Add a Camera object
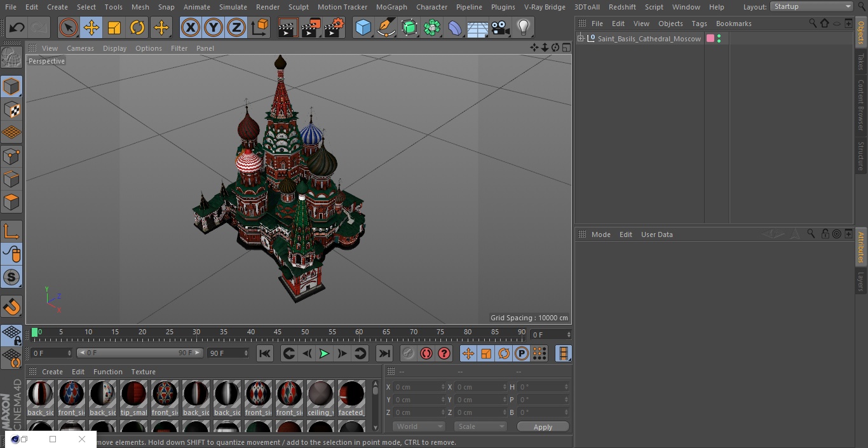This screenshot has width=868, height=448. click(x=501, y=27)
